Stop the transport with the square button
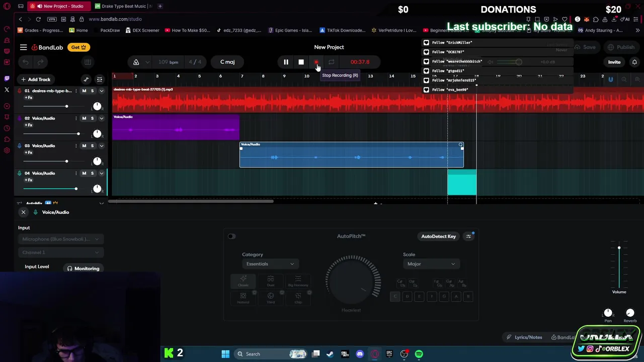644x362 pixels. click(301, 62)
